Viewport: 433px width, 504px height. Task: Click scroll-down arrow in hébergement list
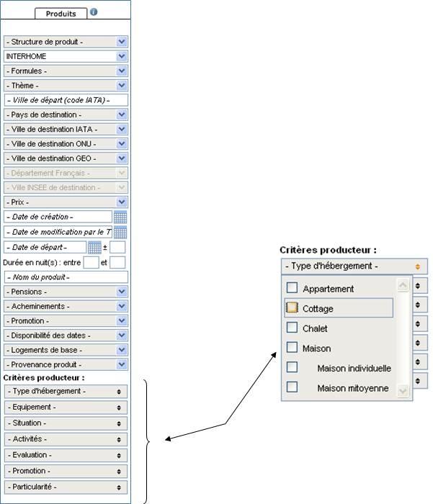click(x=403, y=390)
